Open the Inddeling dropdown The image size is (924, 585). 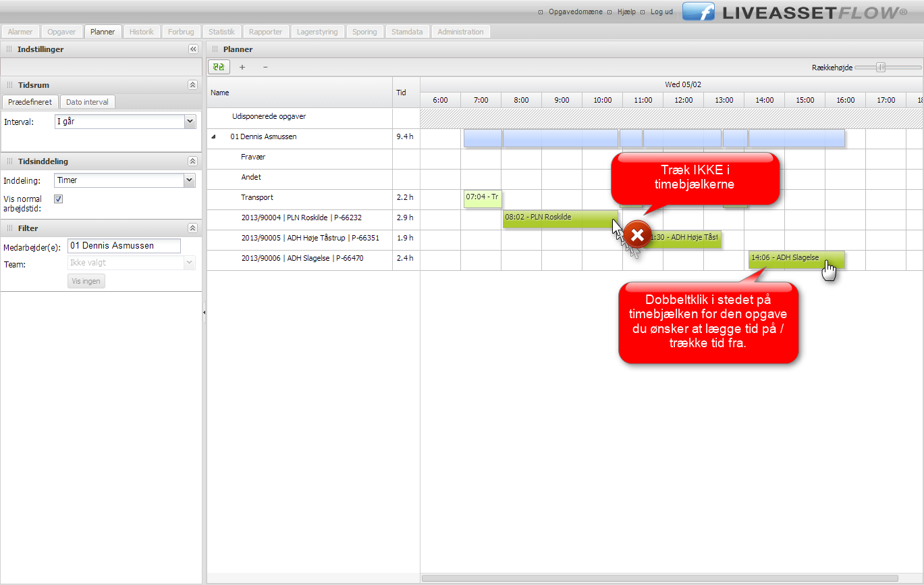(189, 180)
